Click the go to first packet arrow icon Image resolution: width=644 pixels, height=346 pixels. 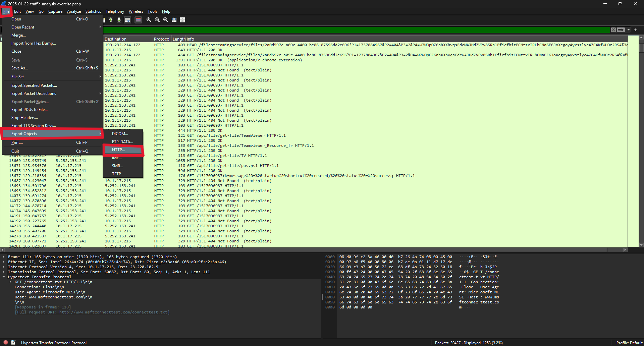(x=111, y=20)
